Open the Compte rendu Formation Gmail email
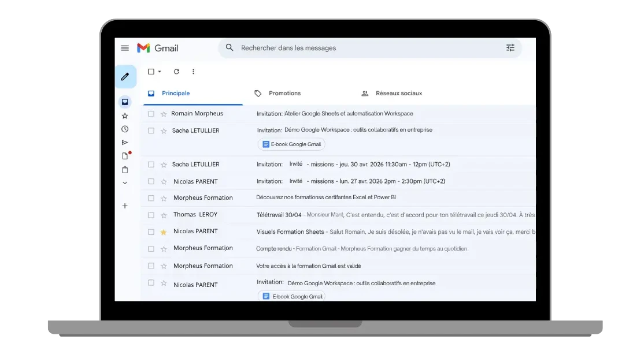 [x=361, y=248]
